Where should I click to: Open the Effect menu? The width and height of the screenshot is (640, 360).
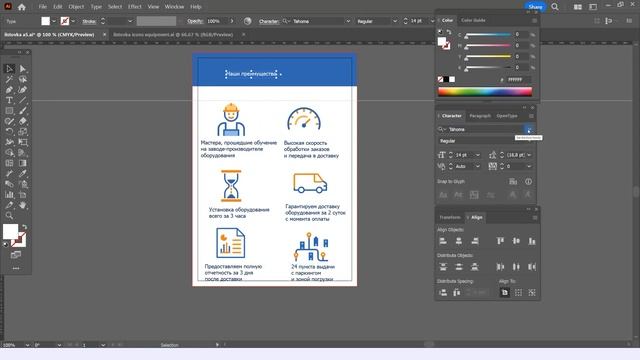pos(134,7)
